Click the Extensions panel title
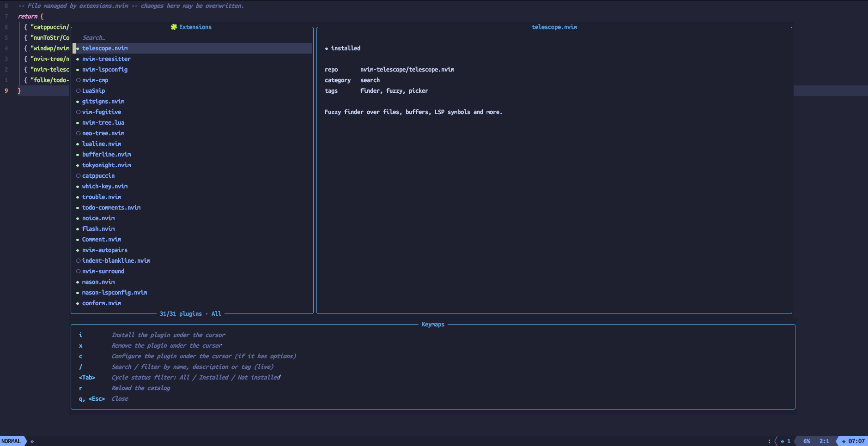This screenshot has width=868, height=446. pyautogui.click(x=195, y=27)
